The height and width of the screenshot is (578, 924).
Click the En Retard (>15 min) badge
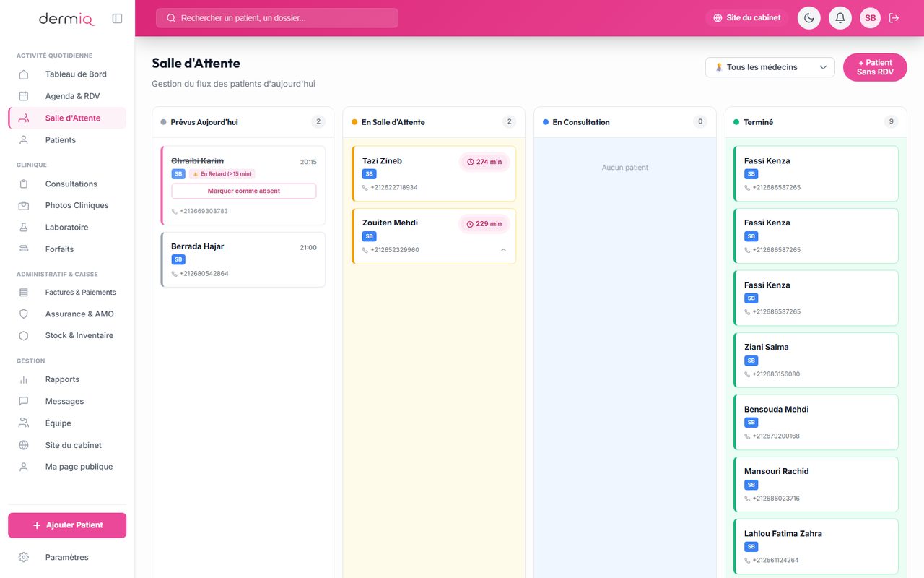coord(222,174)
